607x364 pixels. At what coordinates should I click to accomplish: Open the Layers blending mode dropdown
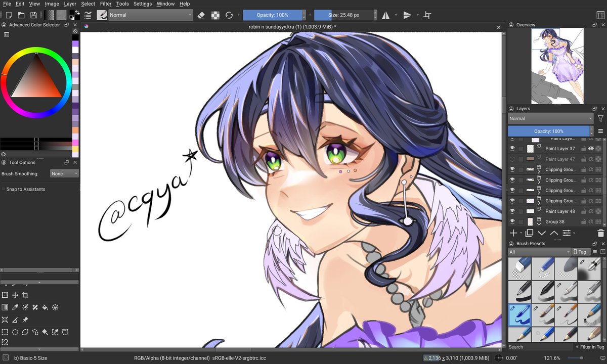tap(550, 118)
